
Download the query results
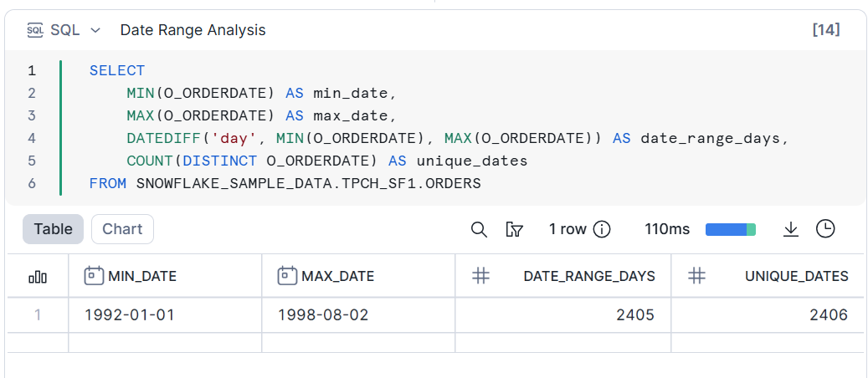click(x=790, y=229)
